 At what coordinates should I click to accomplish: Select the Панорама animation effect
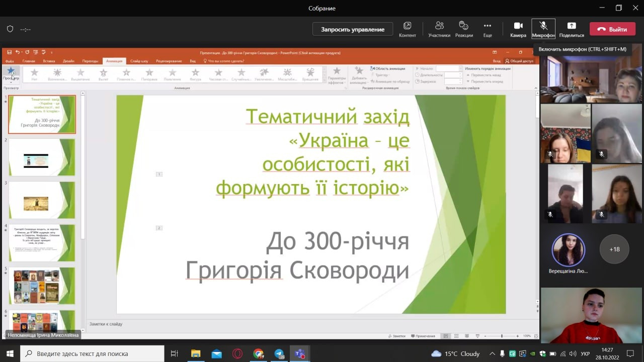(149, 74)
